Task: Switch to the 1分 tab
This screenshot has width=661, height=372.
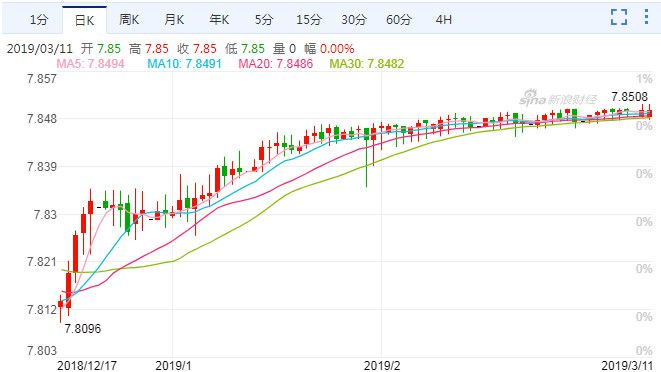Action: (x=38, y=19)
